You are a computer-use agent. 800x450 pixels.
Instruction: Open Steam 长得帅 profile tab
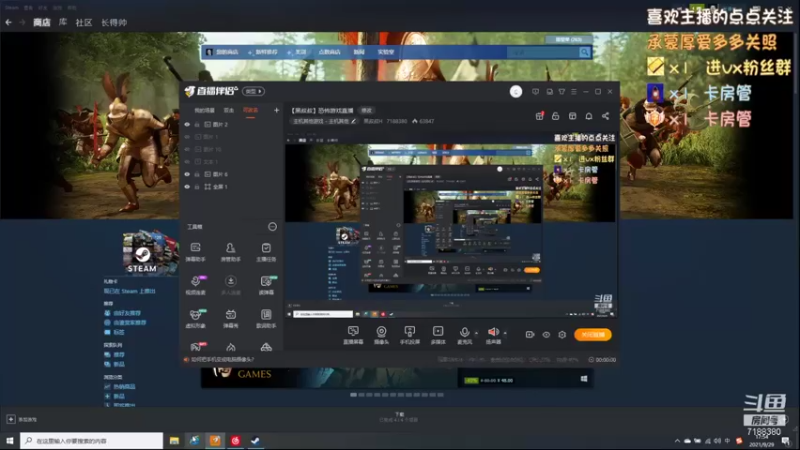(114, 22)
